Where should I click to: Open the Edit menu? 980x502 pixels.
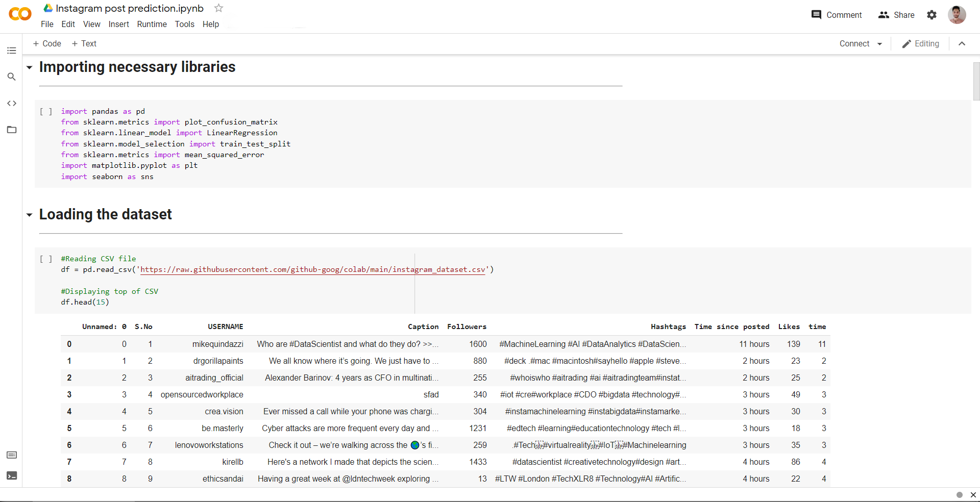click(x=68, y=24)
